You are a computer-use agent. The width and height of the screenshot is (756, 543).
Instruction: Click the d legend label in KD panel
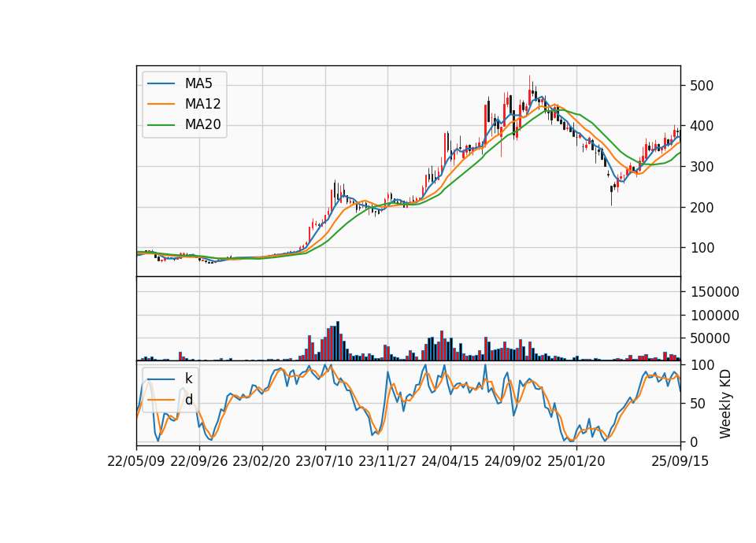188,400
